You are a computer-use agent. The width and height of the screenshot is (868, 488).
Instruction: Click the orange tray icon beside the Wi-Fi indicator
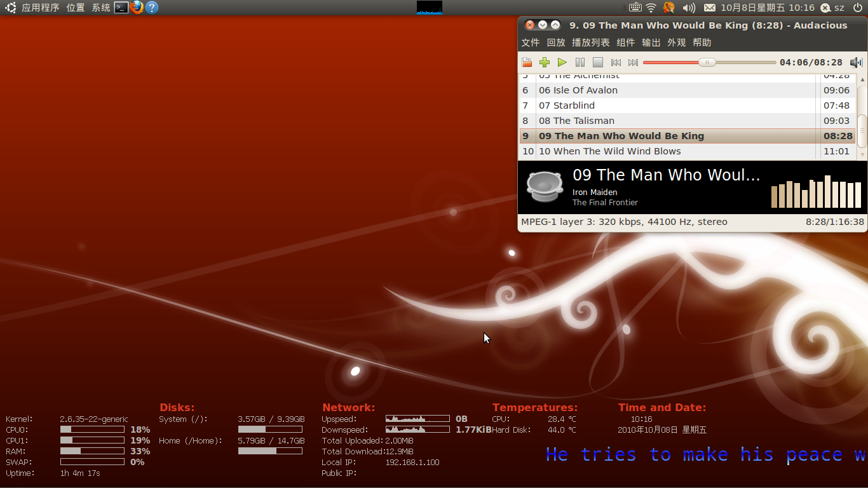click(669, 8)
